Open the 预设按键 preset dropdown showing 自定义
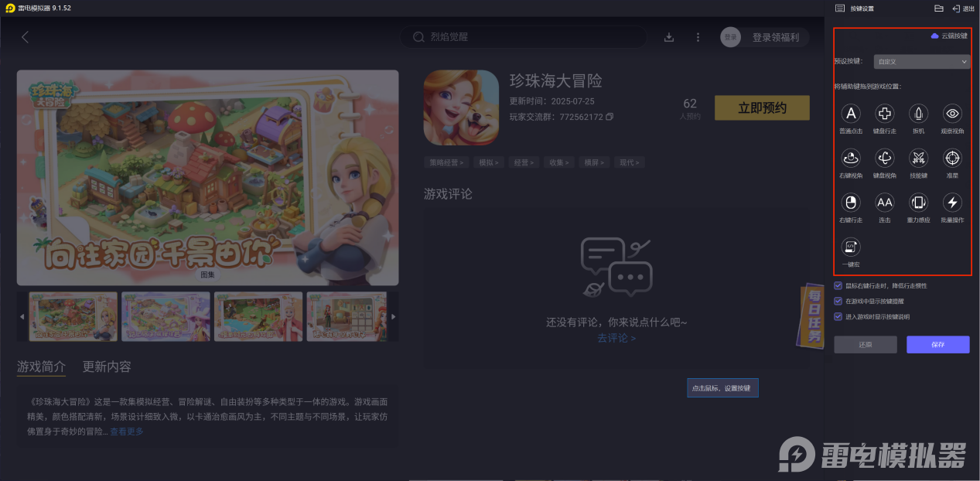The width and height of the screenshot is (980, 481). point(920,61)
